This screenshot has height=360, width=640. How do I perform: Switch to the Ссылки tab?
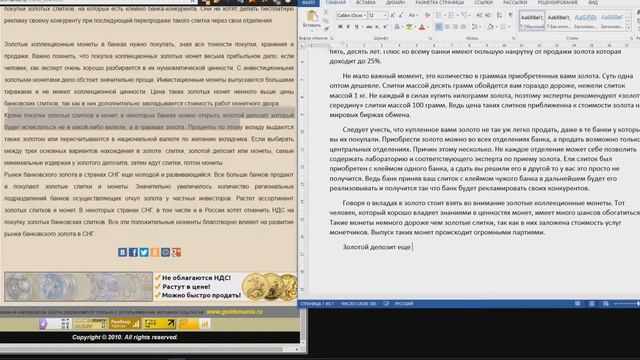[x=484, y=2]
